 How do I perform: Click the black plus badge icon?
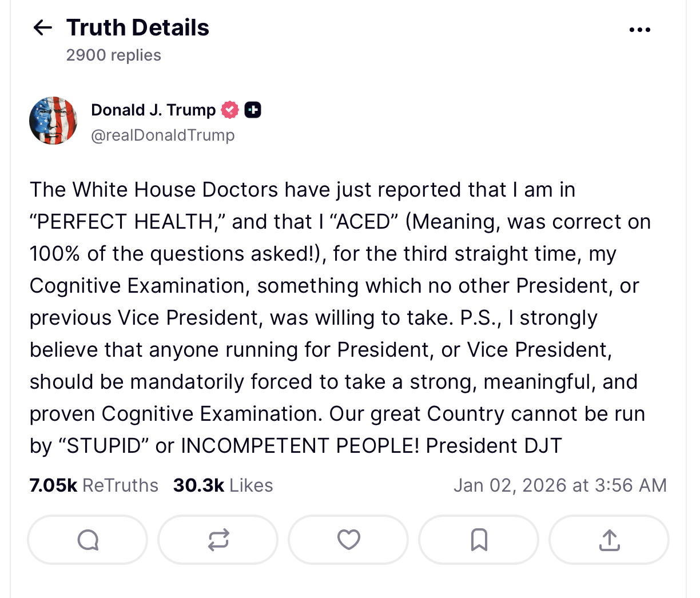253,110
